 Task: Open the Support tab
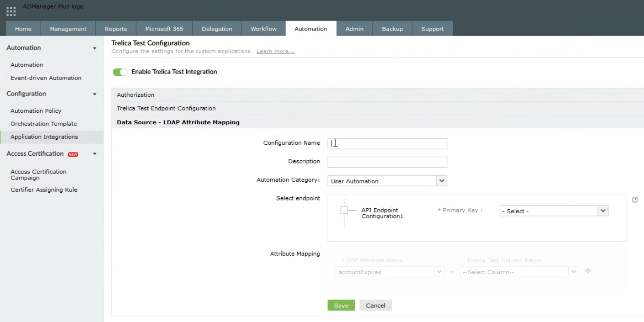tap(433, 29)
